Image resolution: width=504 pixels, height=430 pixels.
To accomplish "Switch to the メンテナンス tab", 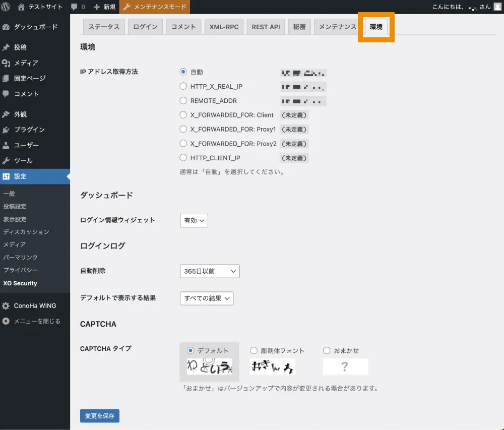I will pyautogui.click(x=337, y=27).
